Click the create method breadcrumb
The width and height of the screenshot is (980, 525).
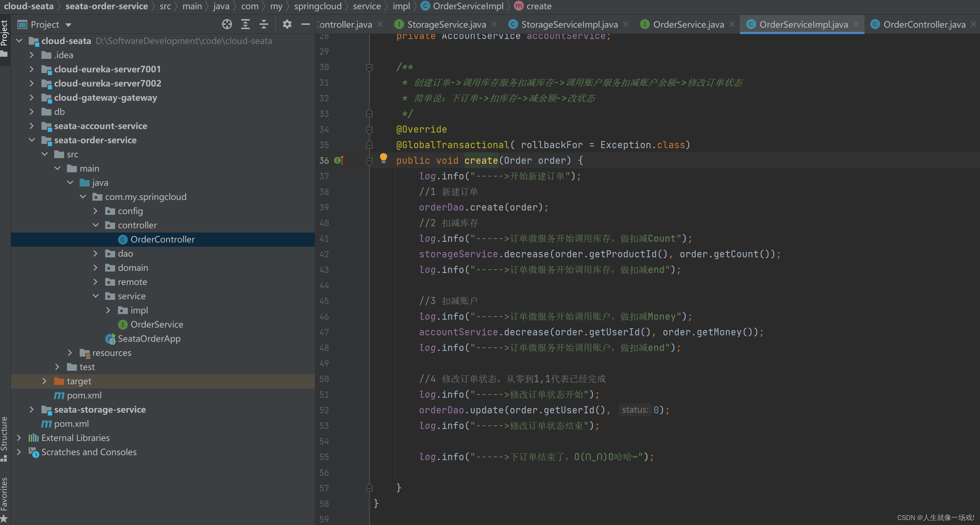click(x=533, y=6)
